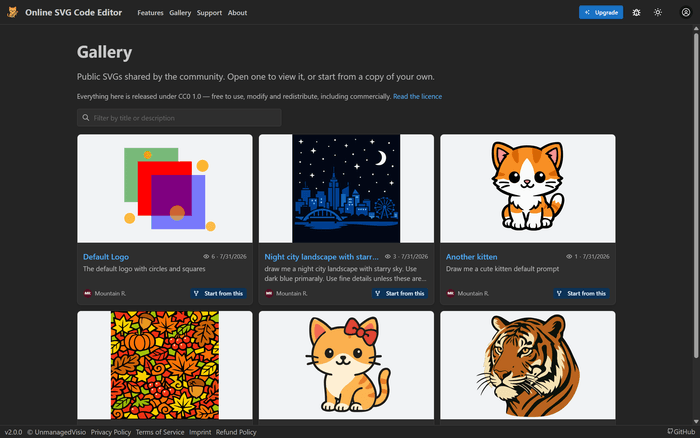Click the scrollbar down arrow
The height and width of the screenshot is (438, 700).
point(696,421)
